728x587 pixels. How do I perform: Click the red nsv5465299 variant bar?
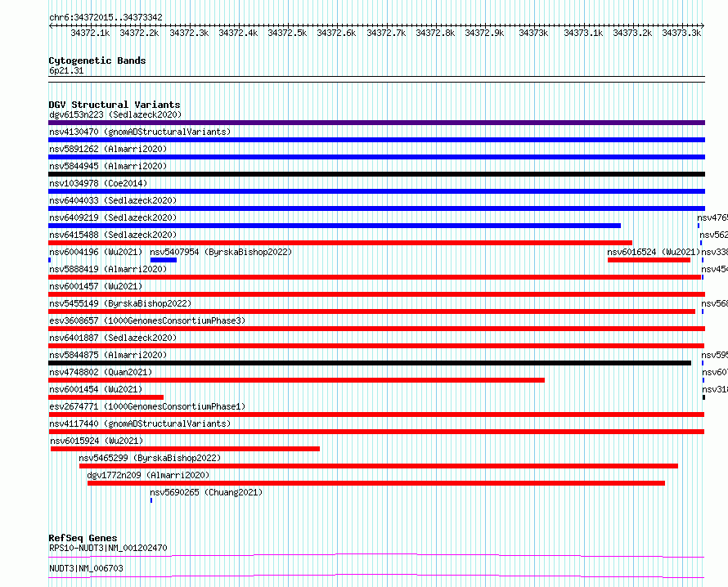pyautogui.click(x=379, y=466)
